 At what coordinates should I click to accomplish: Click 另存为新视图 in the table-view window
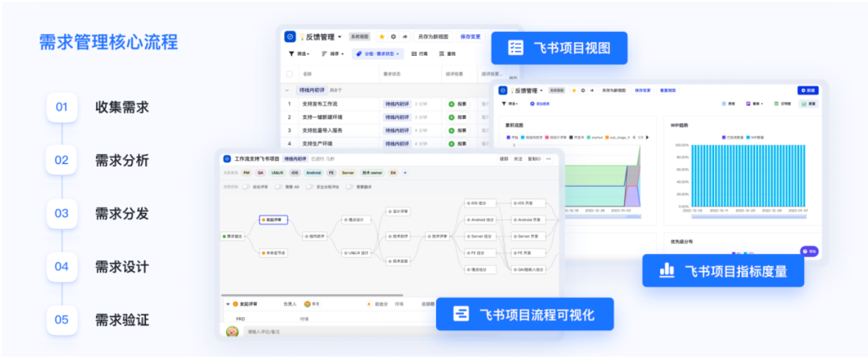[433, 37]
